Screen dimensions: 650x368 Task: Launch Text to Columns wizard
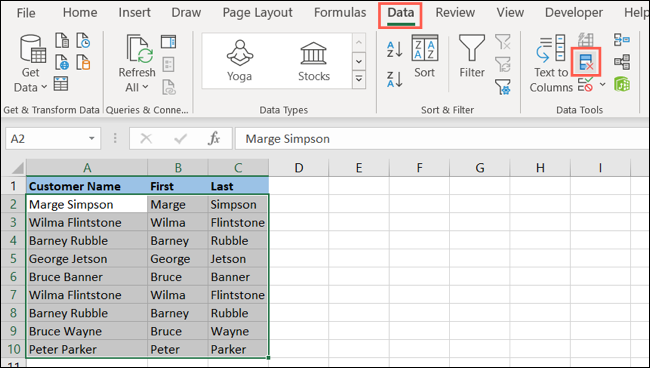click(x=551, y=63)
